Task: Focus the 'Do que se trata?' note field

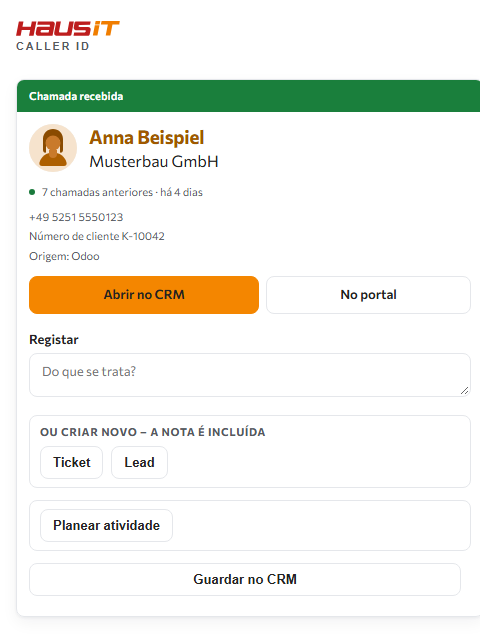Action: [250, 375]
